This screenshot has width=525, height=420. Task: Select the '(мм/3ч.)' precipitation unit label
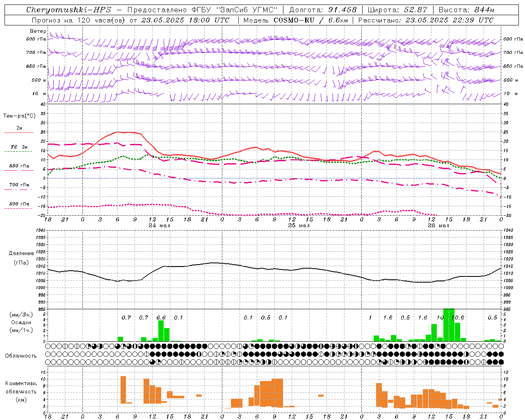[x=21, y=315]
